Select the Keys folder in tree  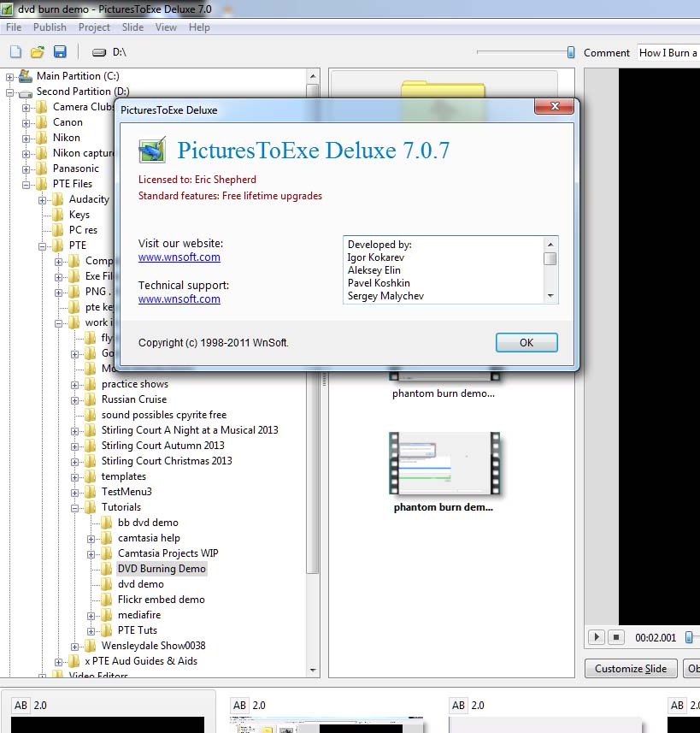[79, 215]
